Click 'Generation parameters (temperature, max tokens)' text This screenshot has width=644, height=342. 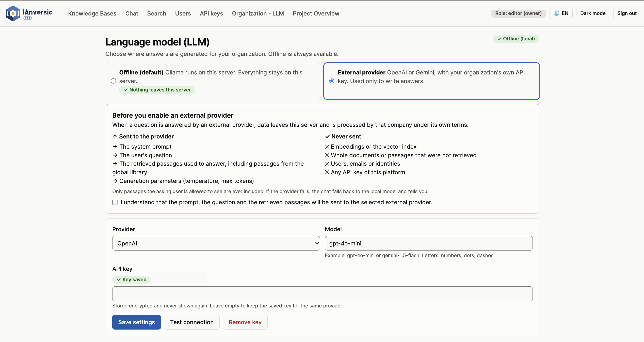click(x=187, y=181)
